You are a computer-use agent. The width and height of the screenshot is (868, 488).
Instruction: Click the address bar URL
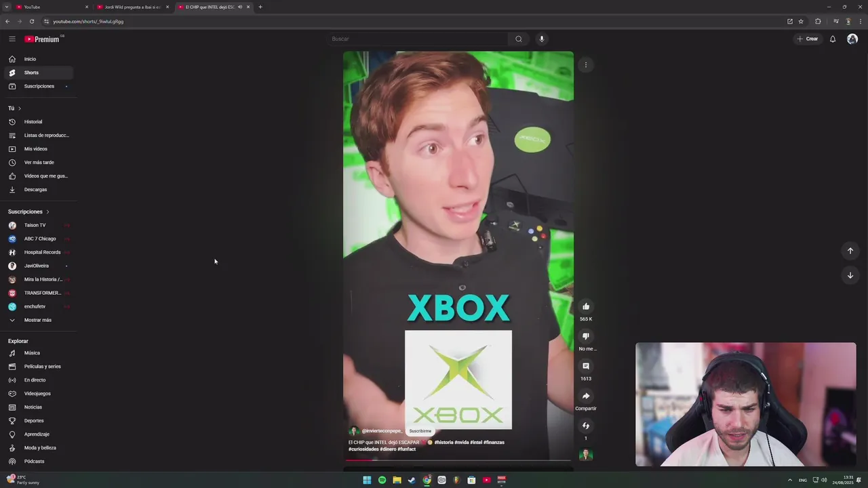[88, 22]
